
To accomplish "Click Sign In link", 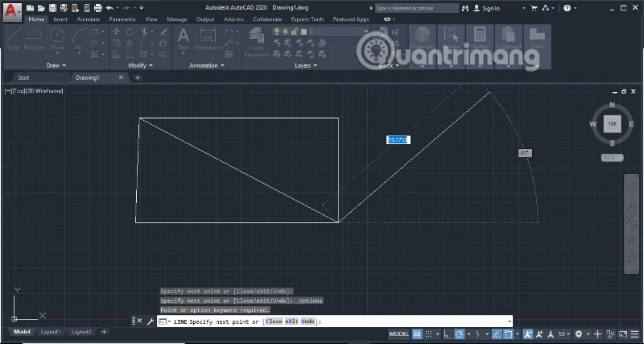I will click(491, 8).
